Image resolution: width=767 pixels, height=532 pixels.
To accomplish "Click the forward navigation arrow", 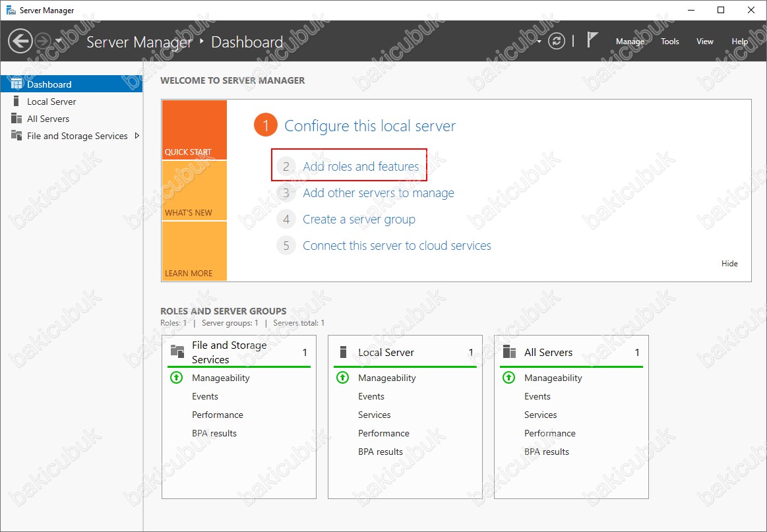I will click(44, 41).
